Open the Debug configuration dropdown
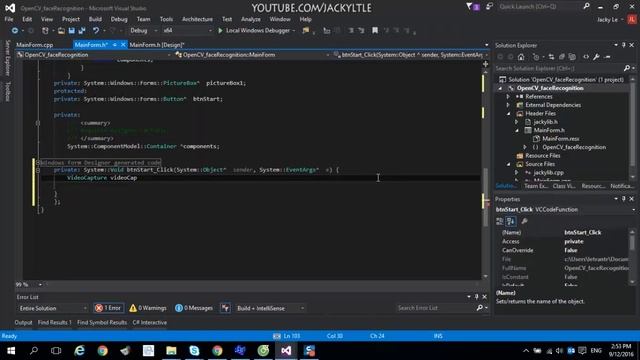Screen dimensions: 640x360 [x=144, y=31]
